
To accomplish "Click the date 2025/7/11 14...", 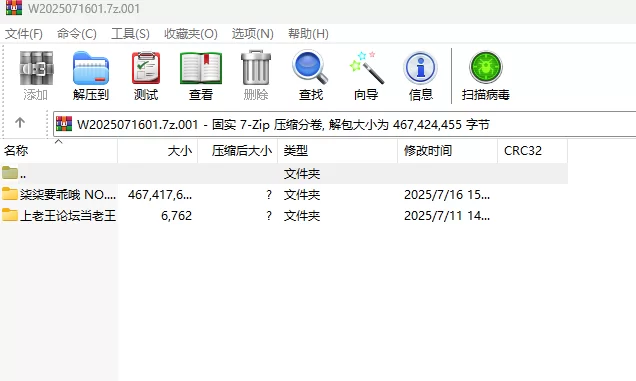I will pyautogui.click(x=447, y=215).
